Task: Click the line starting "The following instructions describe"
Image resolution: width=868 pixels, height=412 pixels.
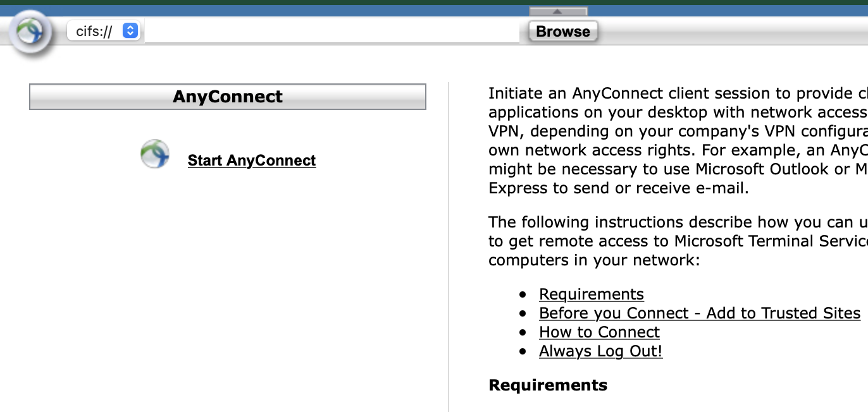Action: click(677, 222)
